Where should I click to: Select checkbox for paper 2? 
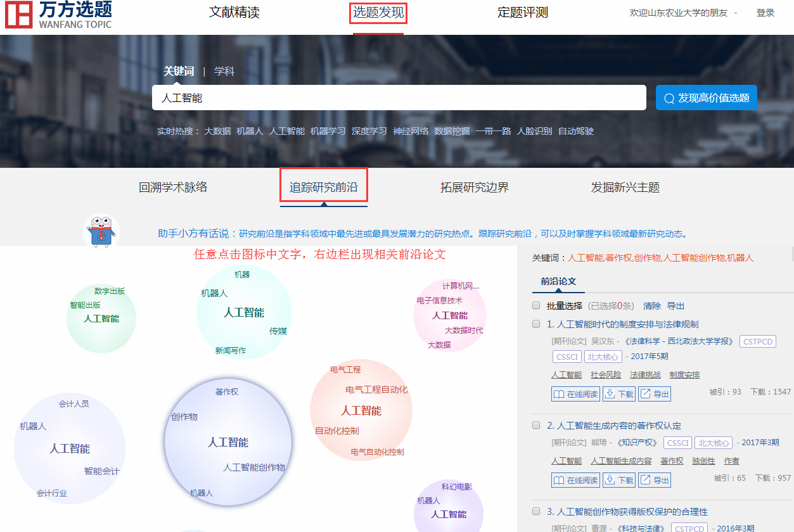point(536,425)
